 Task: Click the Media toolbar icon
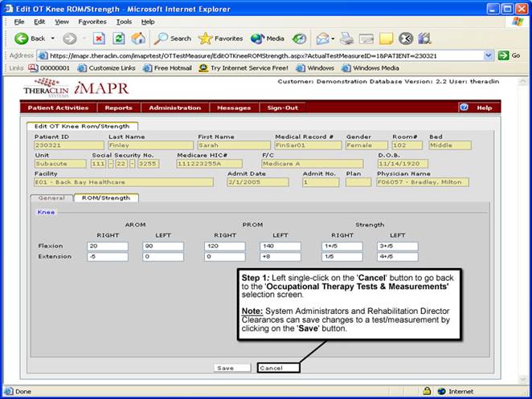[x=267, y=38]
